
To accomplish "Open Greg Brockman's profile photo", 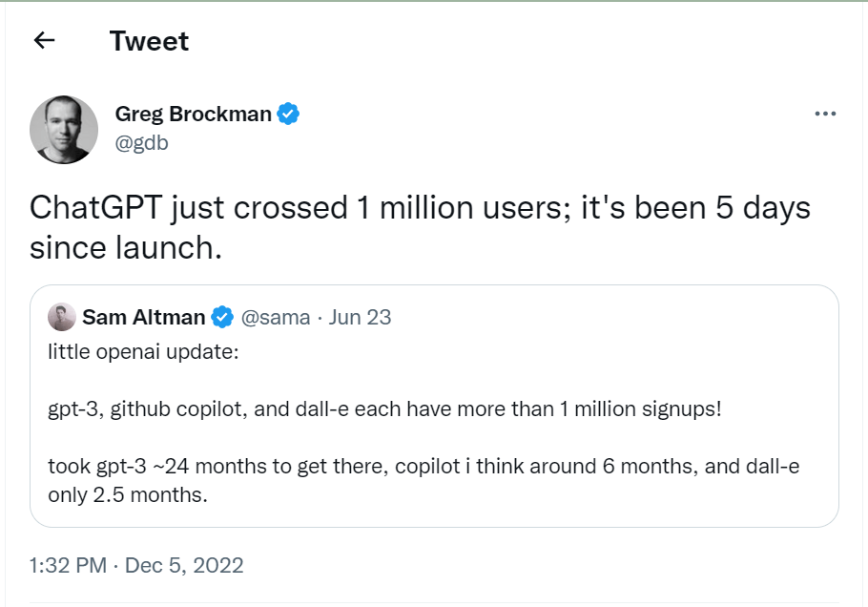I will coord(64,130).
